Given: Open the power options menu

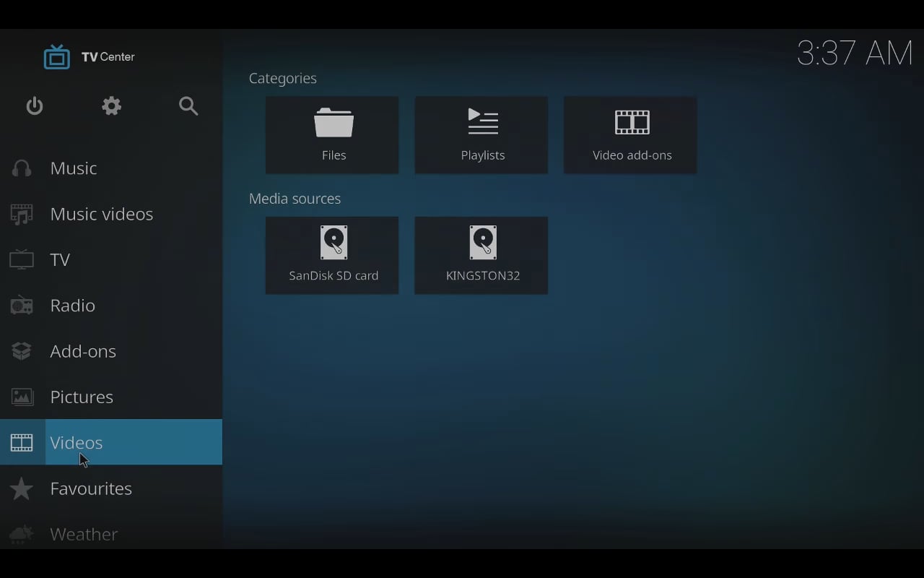Looking at the screenshot, I should point(34,105).
